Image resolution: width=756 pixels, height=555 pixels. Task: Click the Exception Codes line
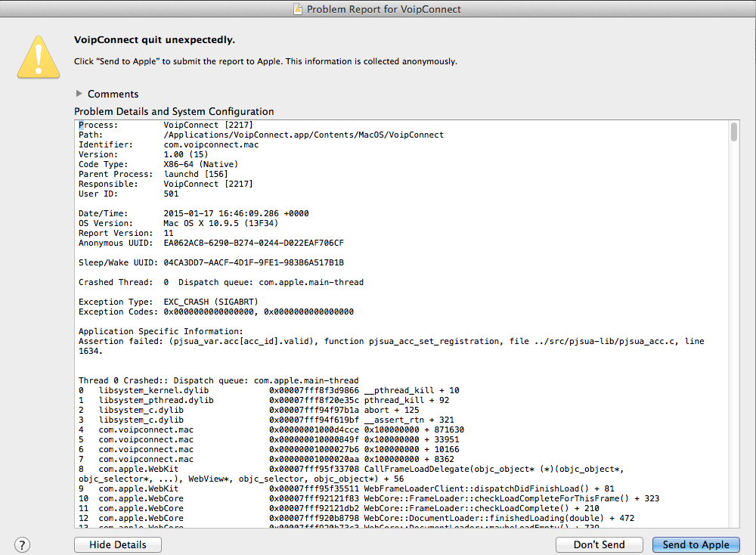(x=216, y=312)
